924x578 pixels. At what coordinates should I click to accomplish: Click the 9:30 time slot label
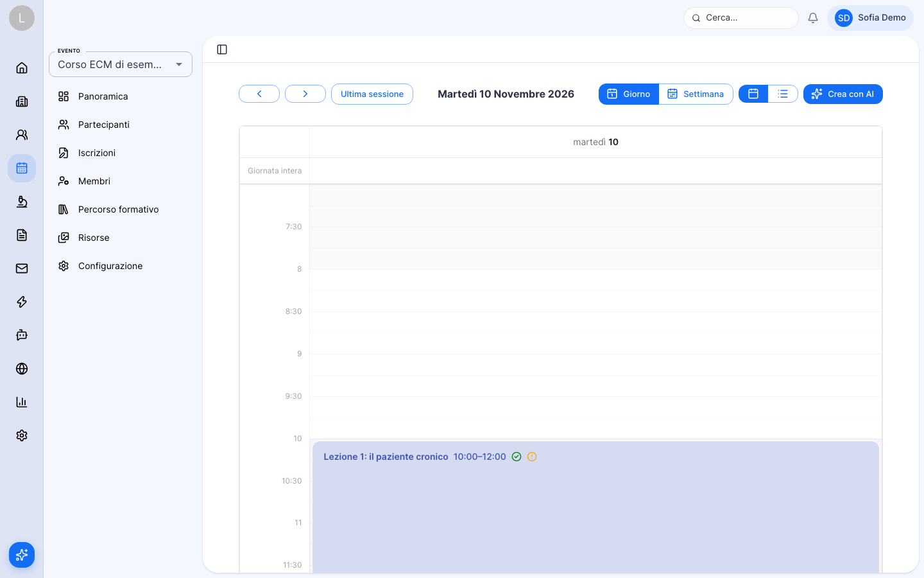[293, 396]
